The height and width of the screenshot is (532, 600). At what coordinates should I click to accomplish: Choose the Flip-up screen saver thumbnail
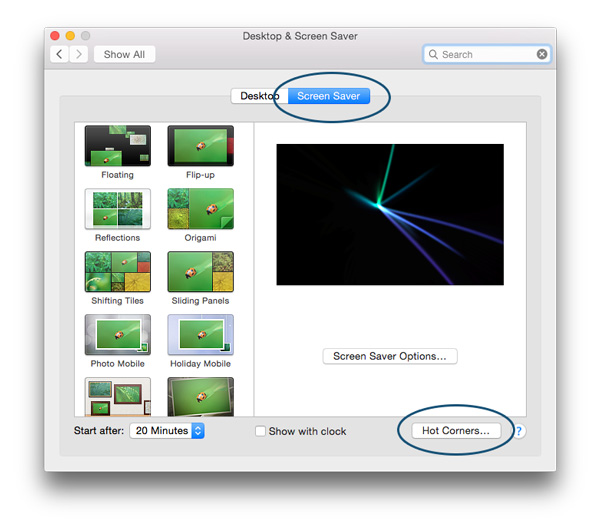point(201,146)
